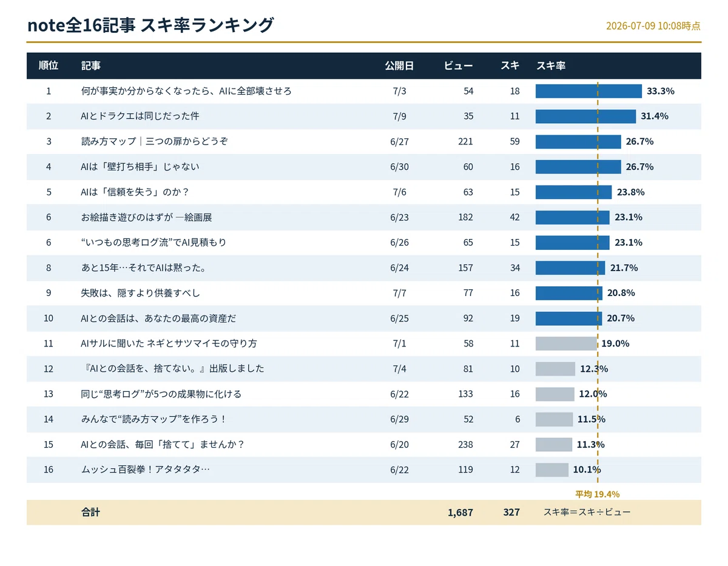Select article 'AIサルに聞いた ネギとサツマイモの守り方'
Screen dimensions: 728x566
click(169, 343)
